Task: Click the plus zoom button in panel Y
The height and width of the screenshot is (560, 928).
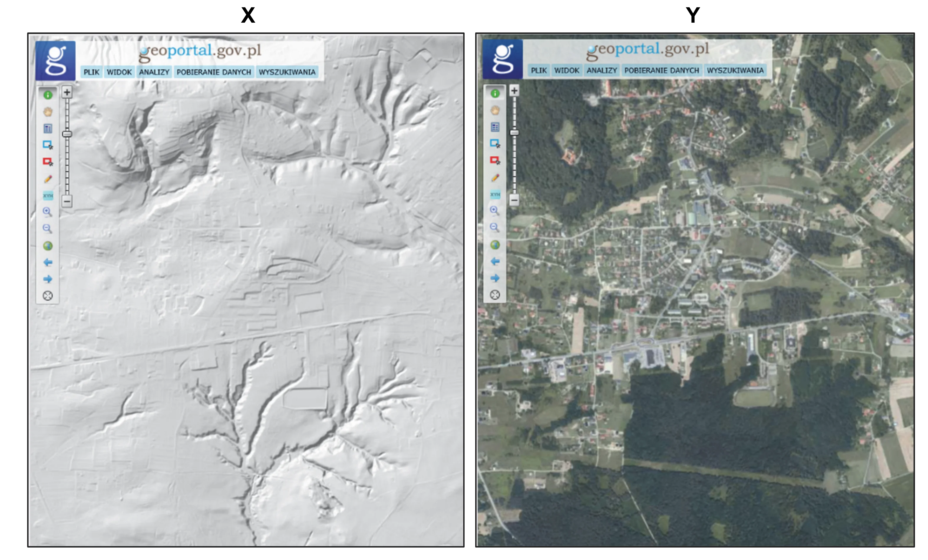Action: (x=514, y=90)
